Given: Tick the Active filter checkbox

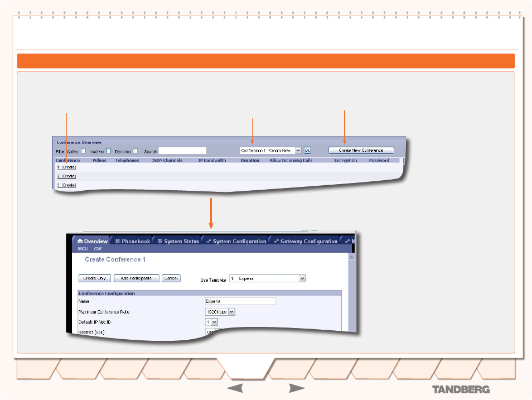Looking at the screenshot, I should click(x=84, y=151).
